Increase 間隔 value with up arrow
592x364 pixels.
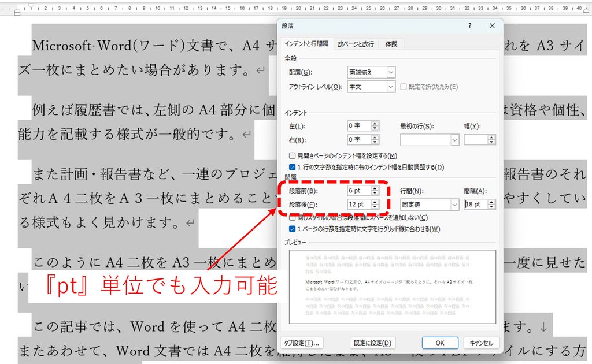click(x=491, y=202)
